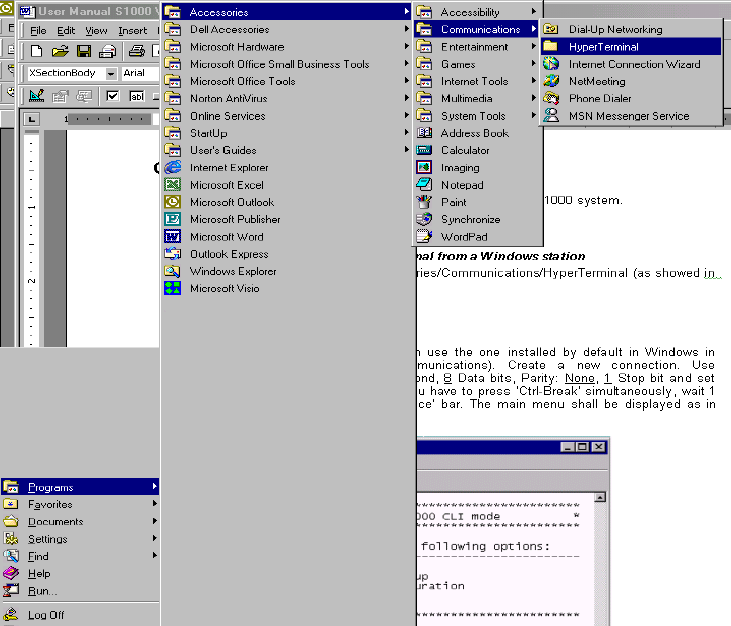731x626 pixels.
Task: Expand the Dell Accessories submenu
Action: pyautogui.click(x=288, y=30)
